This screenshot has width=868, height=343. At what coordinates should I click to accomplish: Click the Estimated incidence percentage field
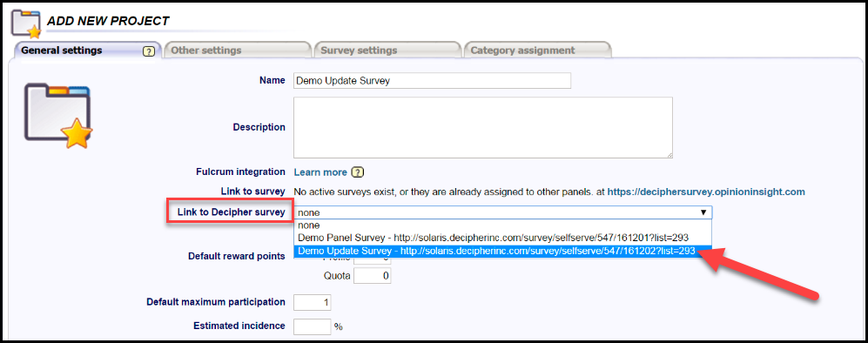tap(313, 326)
